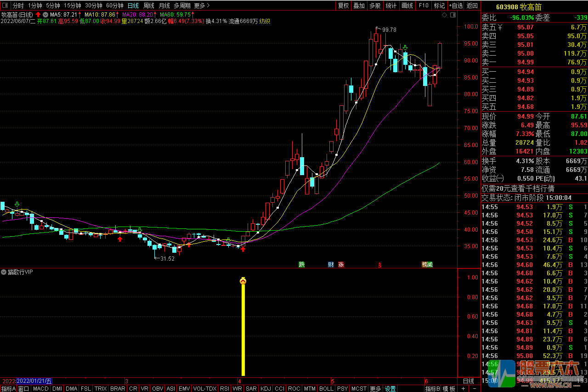The width and height of the screenshot is (588, 392).
Task: Switch to 月线 monthly chart
Action: [x=164, y=6]
